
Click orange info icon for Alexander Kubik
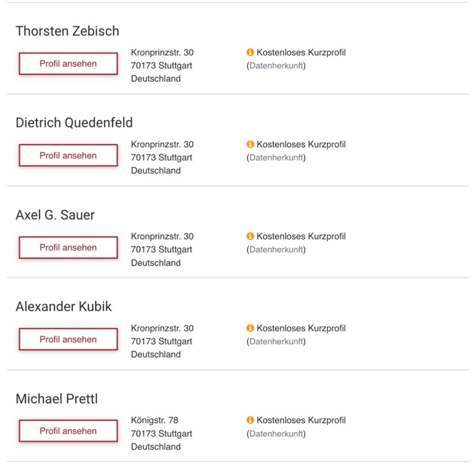point(250,328)
